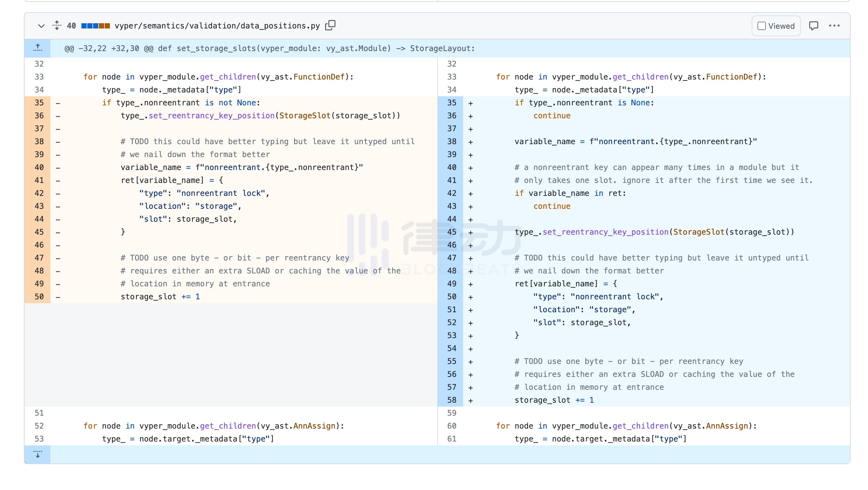Select deleted line number 35 on left

click(39, 103)
